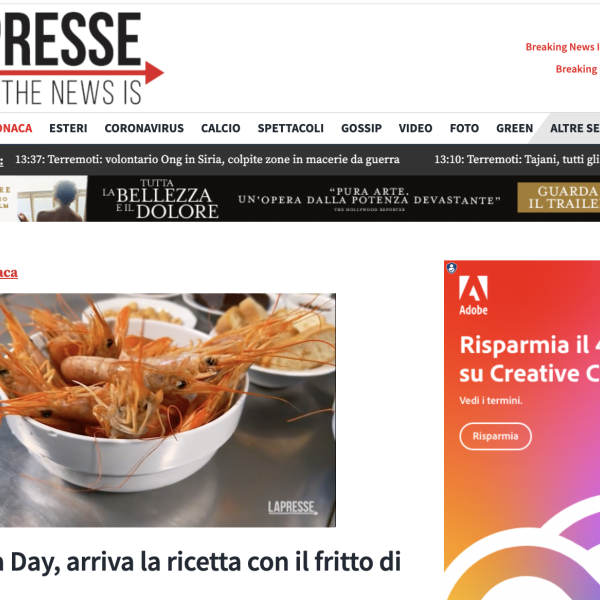Open the Spettacoli menu item
Screen dimensions: 600x600
(x=291, y=128)
